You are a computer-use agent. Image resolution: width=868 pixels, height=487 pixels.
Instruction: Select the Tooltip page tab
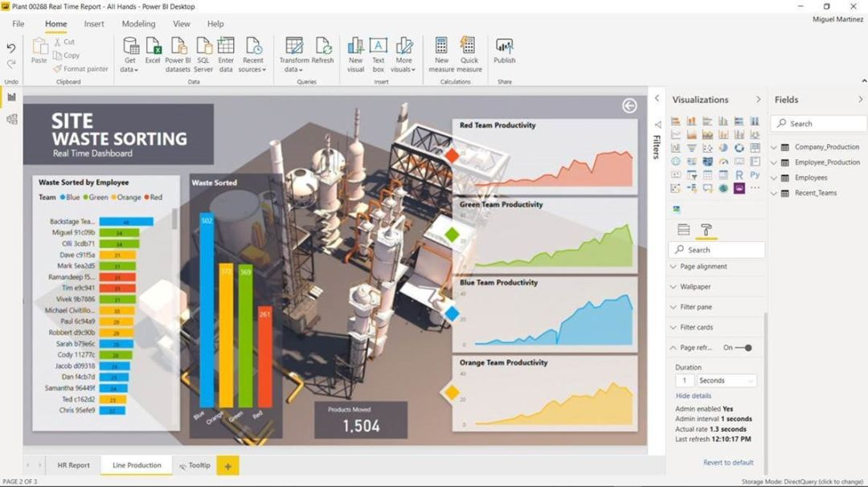(194, 465)
